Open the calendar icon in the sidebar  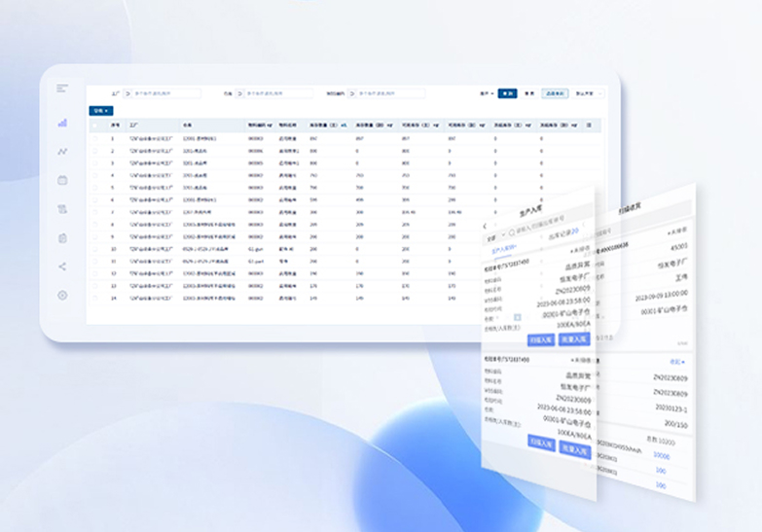pyautogui.click(x=62, y=180)
